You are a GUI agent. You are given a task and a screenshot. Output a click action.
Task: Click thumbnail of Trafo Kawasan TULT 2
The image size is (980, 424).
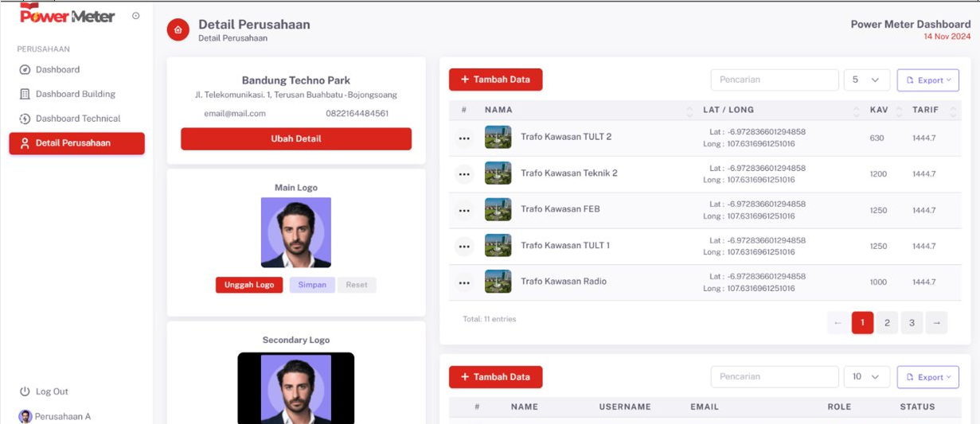(498, 138)
